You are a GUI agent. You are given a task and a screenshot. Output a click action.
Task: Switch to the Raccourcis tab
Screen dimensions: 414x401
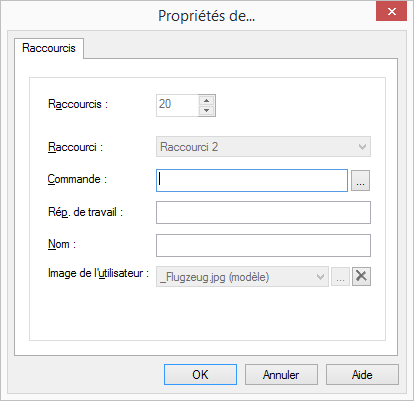coord(49,48)
